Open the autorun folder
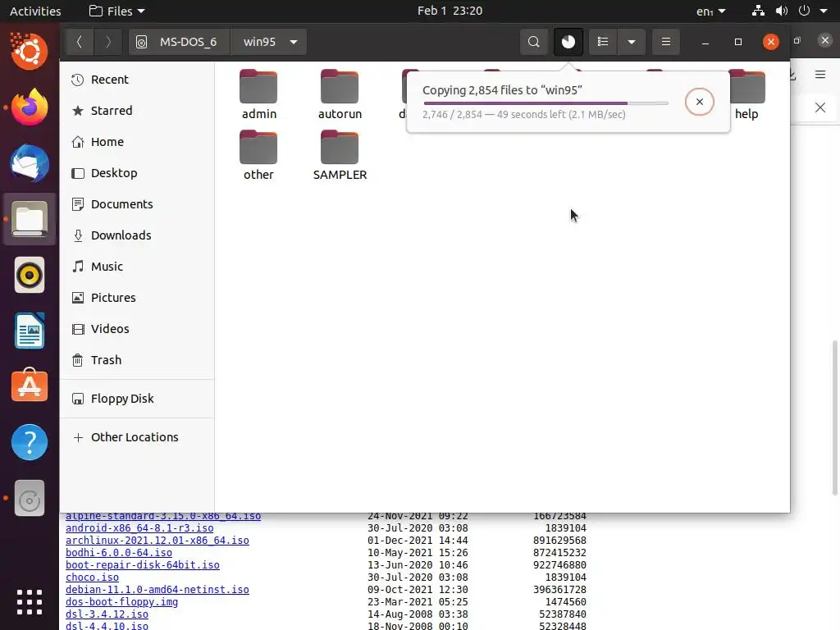Viewport: 840px width, 630px height. click(340, 95)
